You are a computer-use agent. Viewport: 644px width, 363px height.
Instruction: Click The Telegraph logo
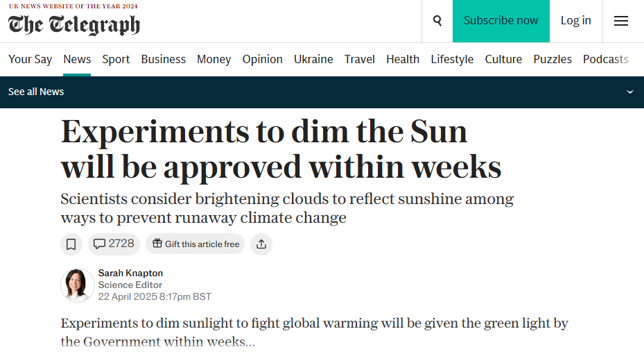click(x=74, y=25)
